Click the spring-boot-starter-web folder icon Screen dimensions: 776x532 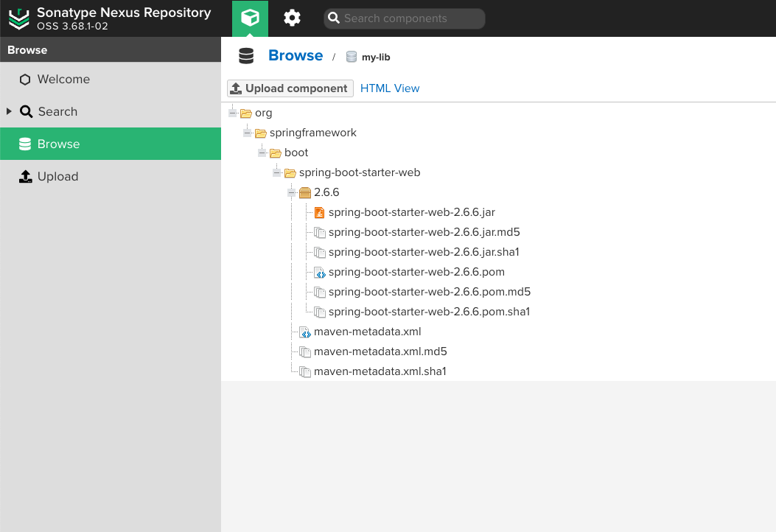(x=290, y=172)
